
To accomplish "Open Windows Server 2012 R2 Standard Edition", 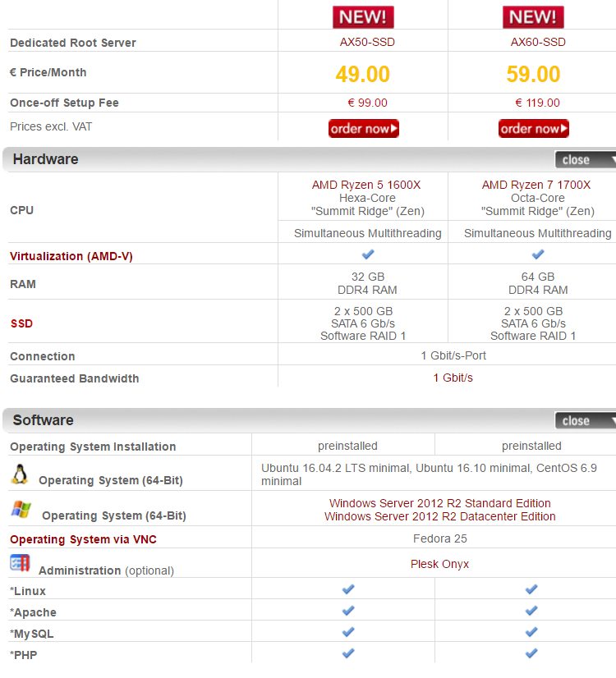I will click(x=440, y=503).
